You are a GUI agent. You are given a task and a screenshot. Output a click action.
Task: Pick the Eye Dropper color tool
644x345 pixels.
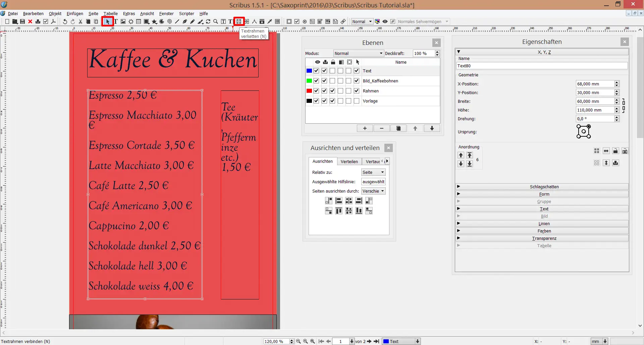[x=270, y=21]
